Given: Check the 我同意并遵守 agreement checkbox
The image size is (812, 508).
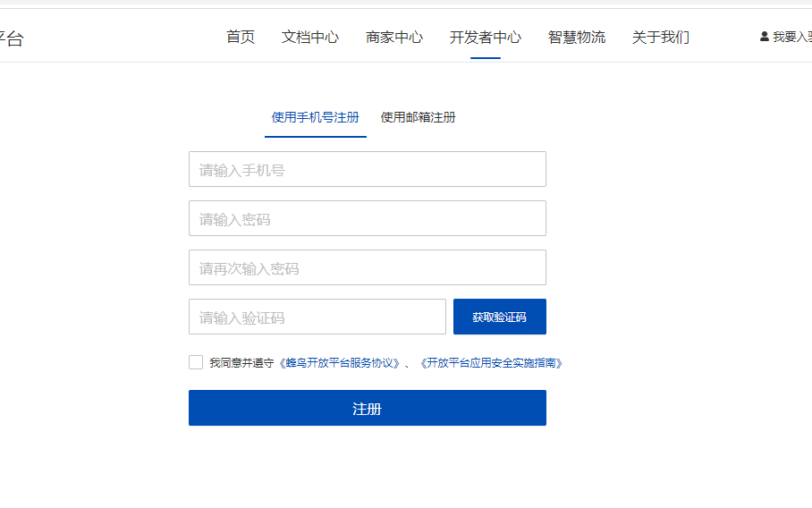Looking at the screenshot, I should [x=196, y=362].
